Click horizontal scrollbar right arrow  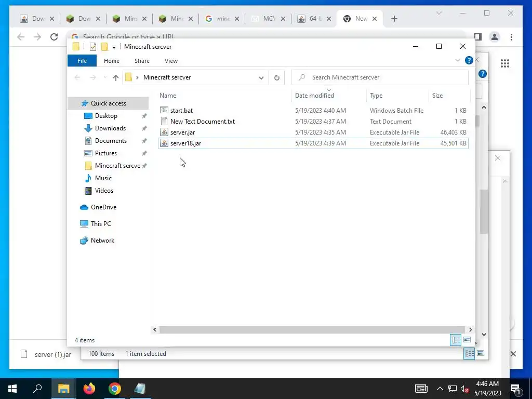[x=470, y=329]
